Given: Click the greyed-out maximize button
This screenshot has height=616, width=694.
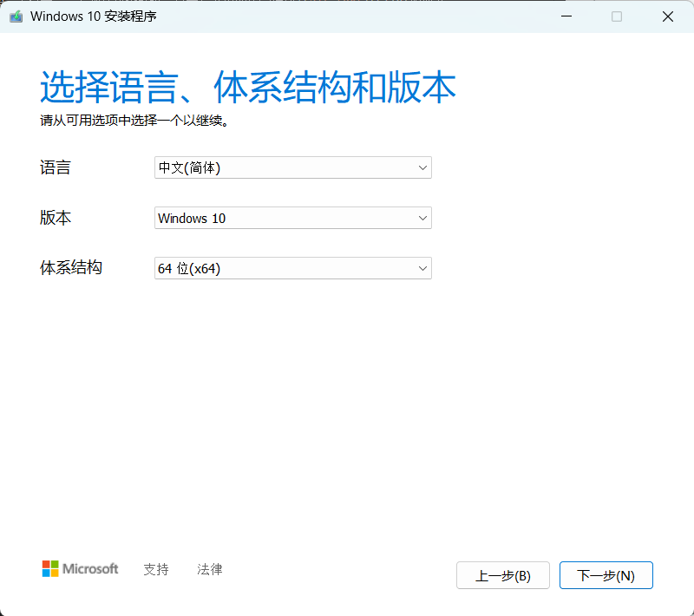Looking at the screenshot, I should (x=617, y=16).
